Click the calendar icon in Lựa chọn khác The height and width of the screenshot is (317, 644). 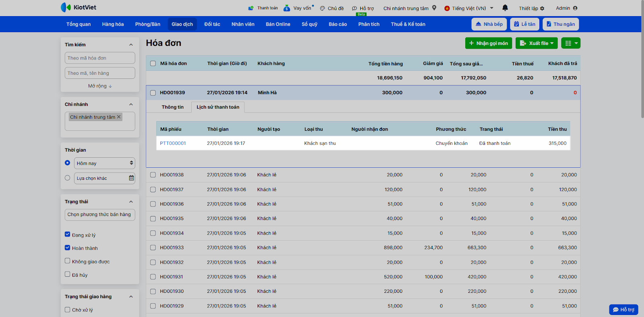point(131,178)
